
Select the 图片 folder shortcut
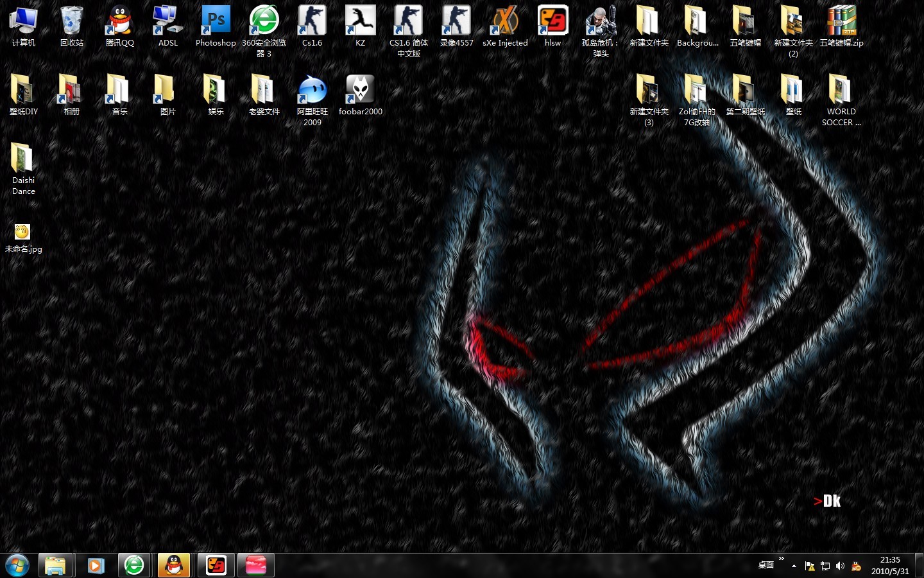(x=168, y=95)
